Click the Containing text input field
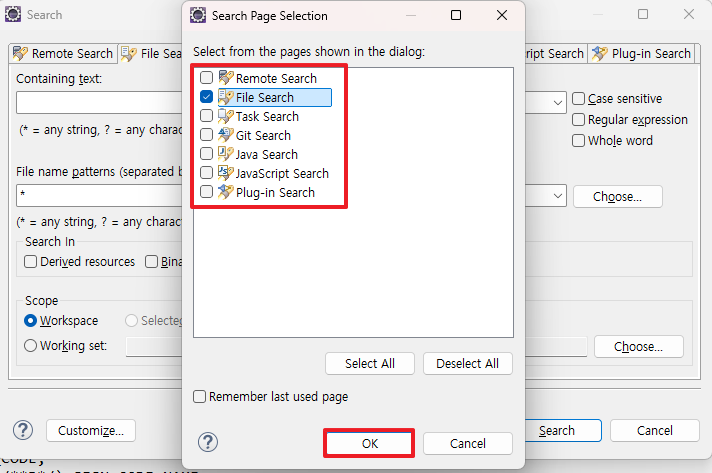Image resolution: width=712 pixels, height=473 pixels. 99,103
